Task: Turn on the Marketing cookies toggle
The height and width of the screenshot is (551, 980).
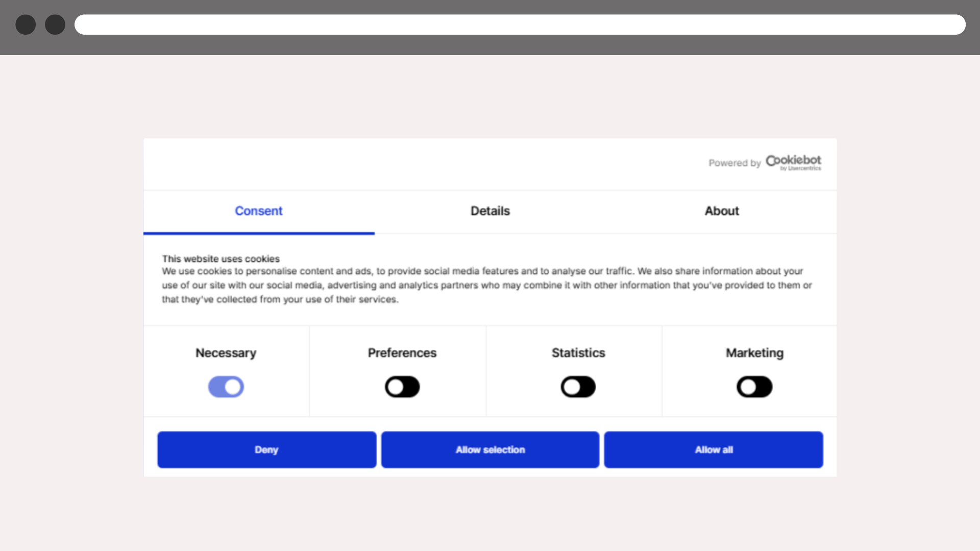Action: tap(754, 387)
